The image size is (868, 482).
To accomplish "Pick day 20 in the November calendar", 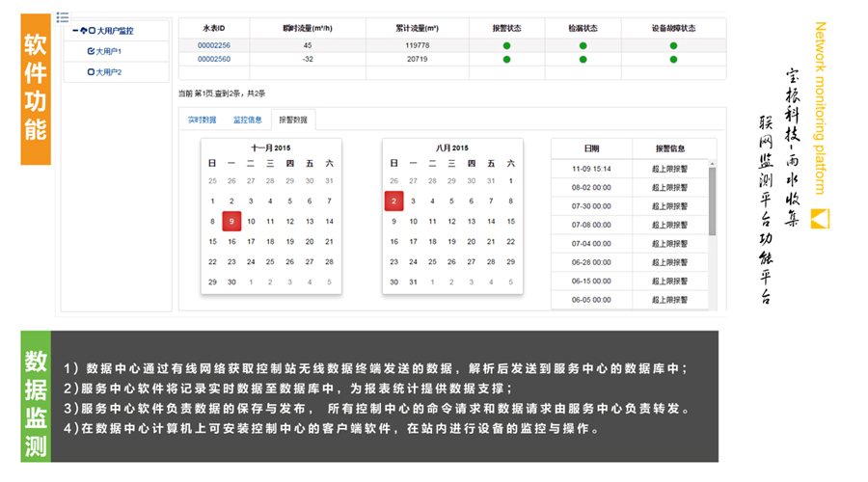I will tap(310, 241).
